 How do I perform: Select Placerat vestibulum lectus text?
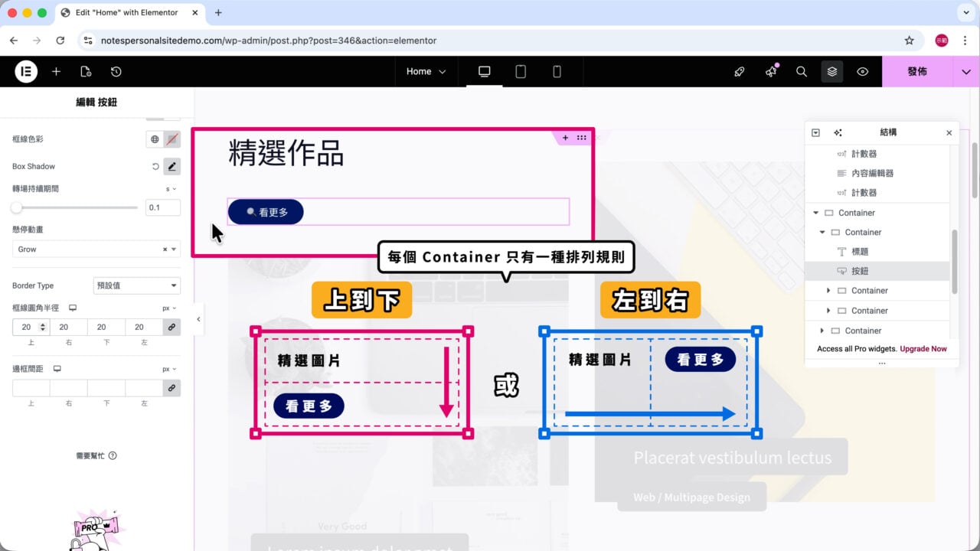click(732, 458)
